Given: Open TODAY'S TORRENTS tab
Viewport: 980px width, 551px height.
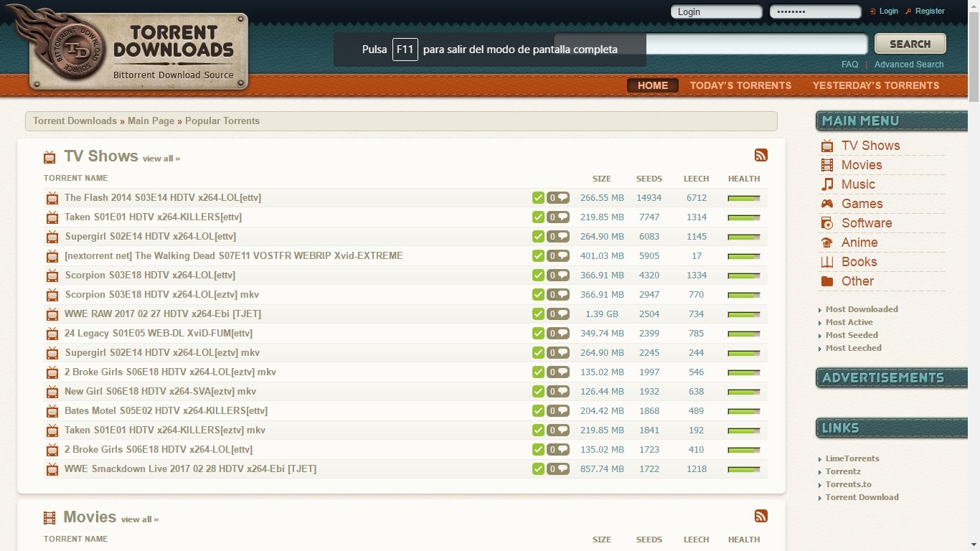Looking at the screenshot, I should pyautogui.click(x=740, y=85).
